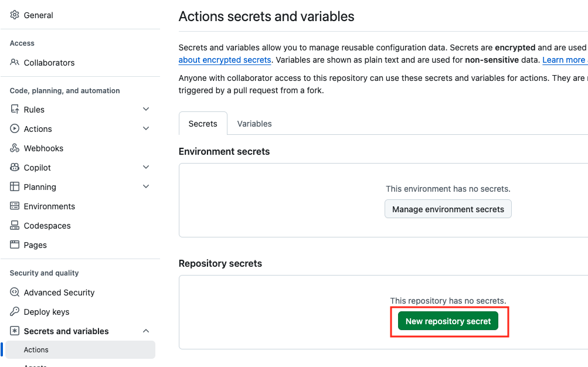Screen dimensions: 588x367
Task: Click the Deploy keys key icon
Action: click(15, 311)
